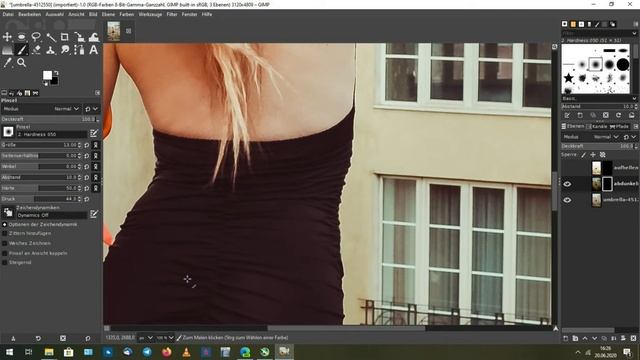640x360 pixels.
Task: Enable Weiches Zeichnen checkbox
Action: [x=4, y=243]
